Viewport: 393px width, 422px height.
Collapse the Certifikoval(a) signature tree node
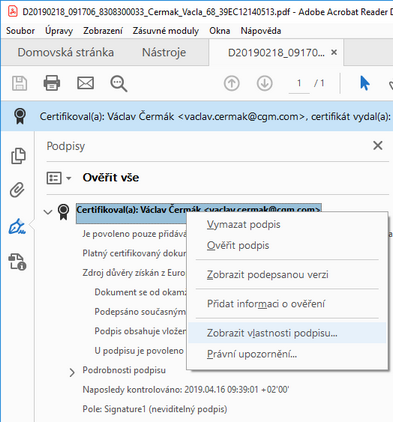pyautogui.click(x=48, y=212)
